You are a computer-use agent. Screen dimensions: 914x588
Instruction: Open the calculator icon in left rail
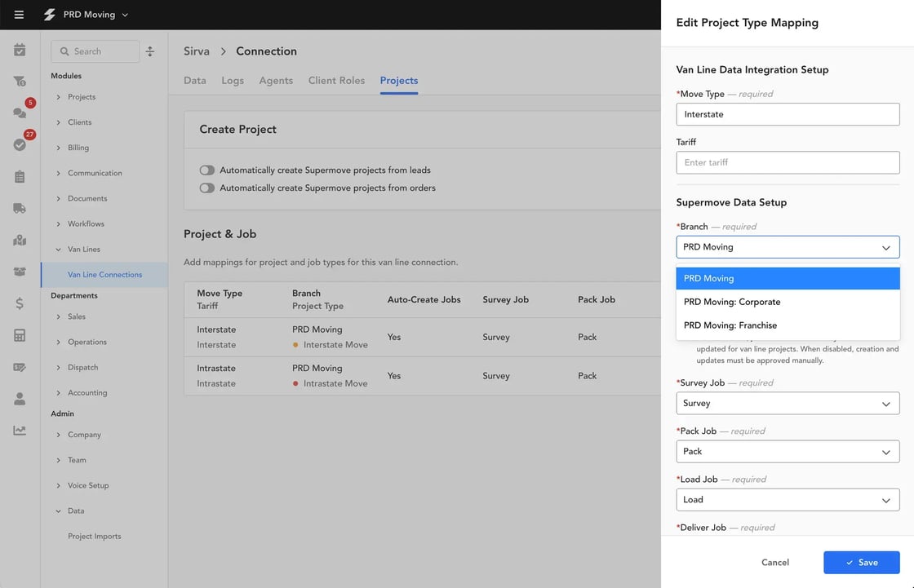pos(20,335)
